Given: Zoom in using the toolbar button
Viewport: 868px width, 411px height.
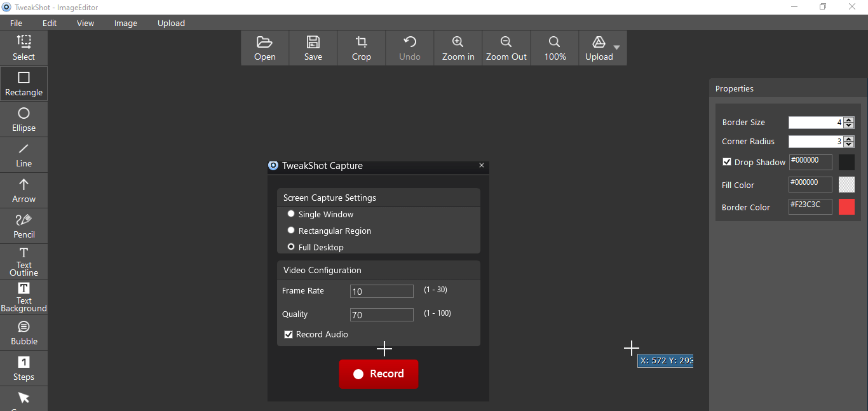Looking at the screenshot, I should pos(458,48).
